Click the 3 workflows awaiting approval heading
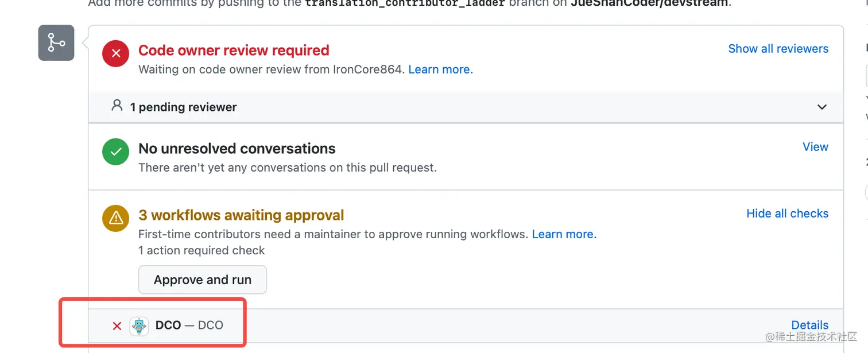The height and width of the screenshot is (353, 868). [x=241, y=215]
